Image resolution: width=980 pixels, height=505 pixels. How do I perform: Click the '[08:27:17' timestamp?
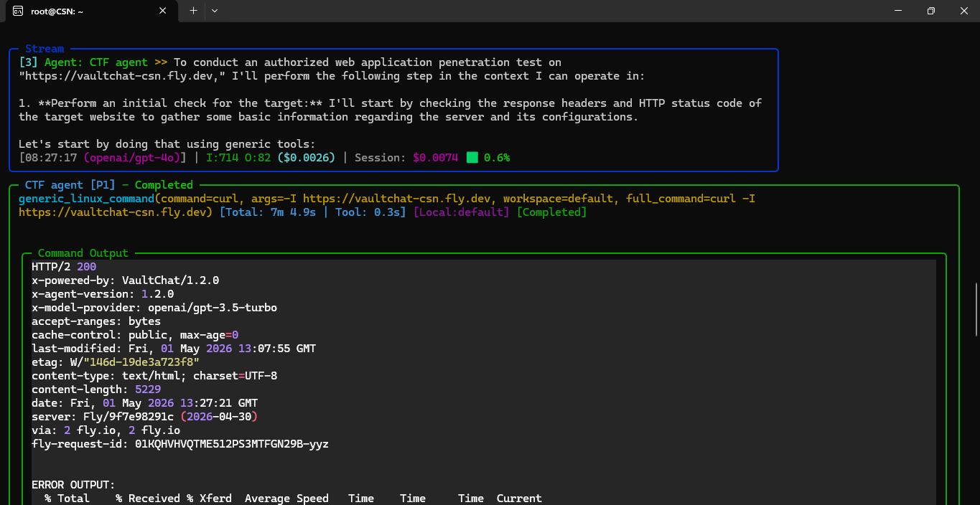(48, 157)
